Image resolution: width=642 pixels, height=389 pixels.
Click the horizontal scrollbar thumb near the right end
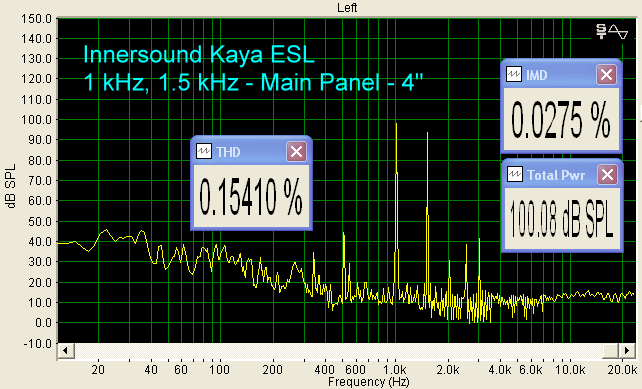[x=610, y=351]
